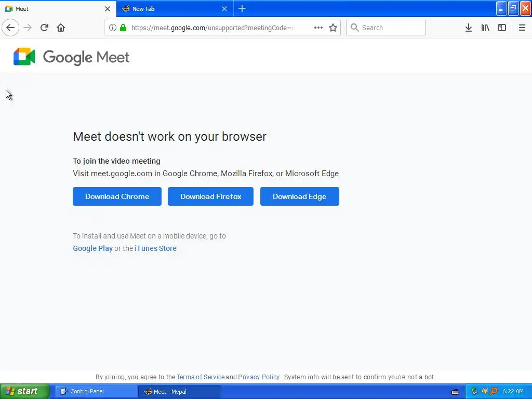
Task: Open the iTunes Store link
Action: [x=155, y=248]
